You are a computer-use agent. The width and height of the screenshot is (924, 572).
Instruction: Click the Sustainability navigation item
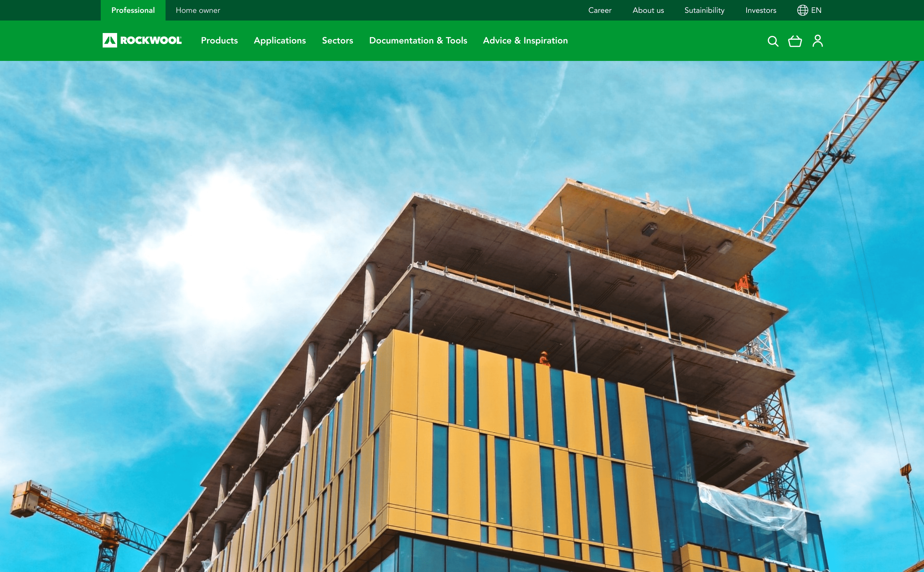pyautogui.click(x=705, y=10)
